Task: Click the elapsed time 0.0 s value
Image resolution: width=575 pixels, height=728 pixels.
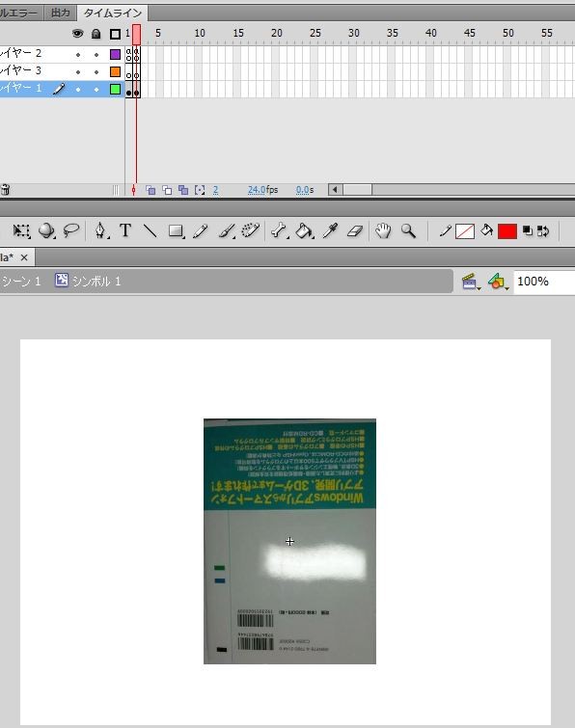Action: [305, 190]
